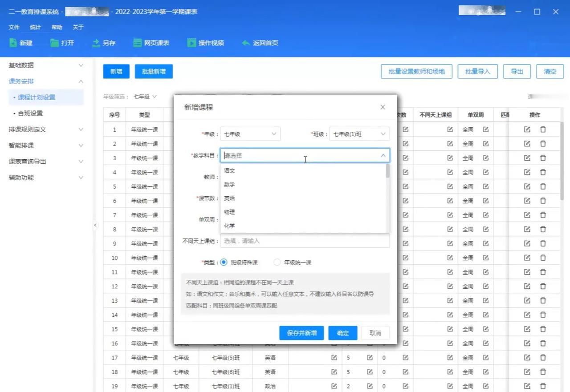The height and width of the screenshot is (392, 570).
Task: Click the 清空 button
Action: 550,72
